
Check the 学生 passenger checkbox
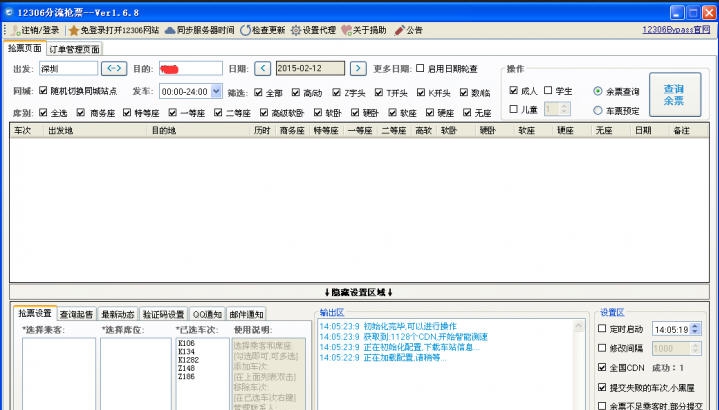(548, 90)
